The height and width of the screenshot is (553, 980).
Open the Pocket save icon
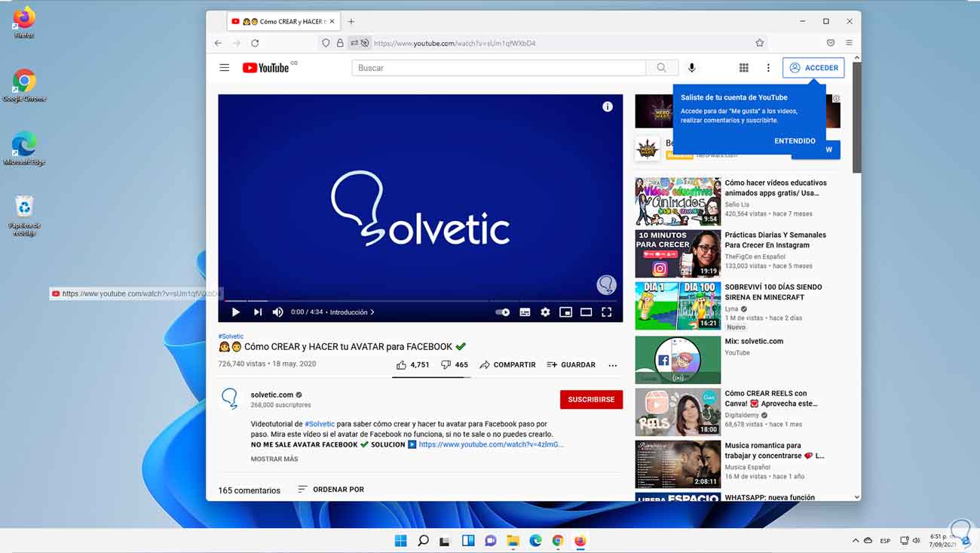click(x=831, y=43)
